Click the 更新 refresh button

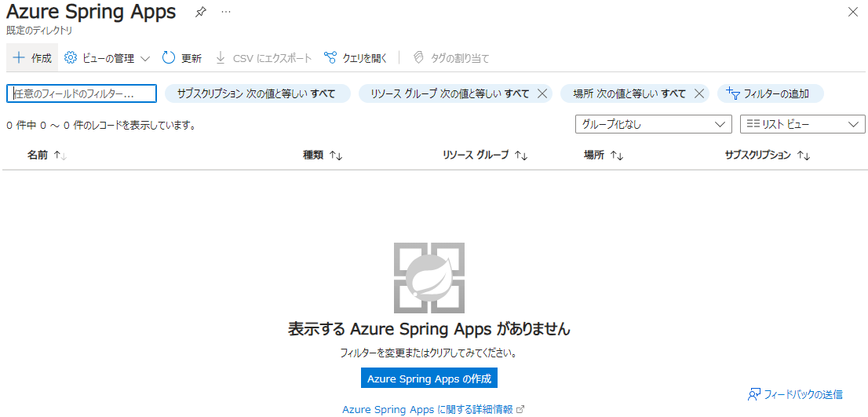[x=182, y=57]
